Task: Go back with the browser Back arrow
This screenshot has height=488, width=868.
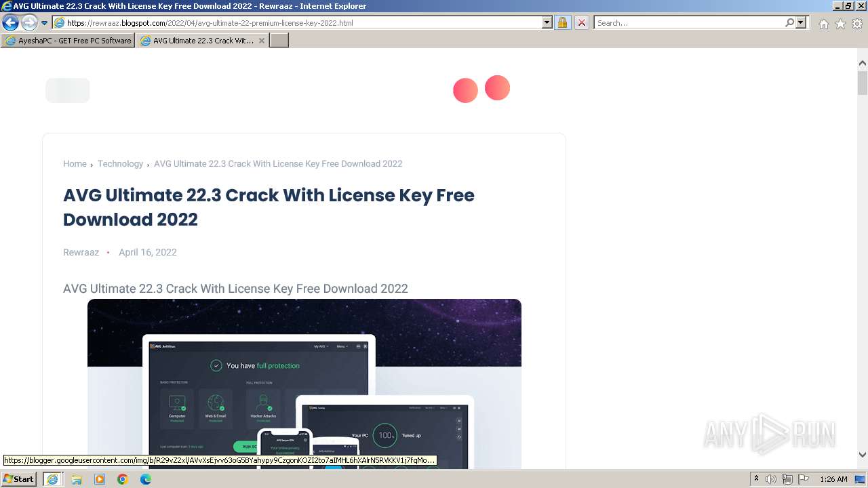Action: [10, 23]
